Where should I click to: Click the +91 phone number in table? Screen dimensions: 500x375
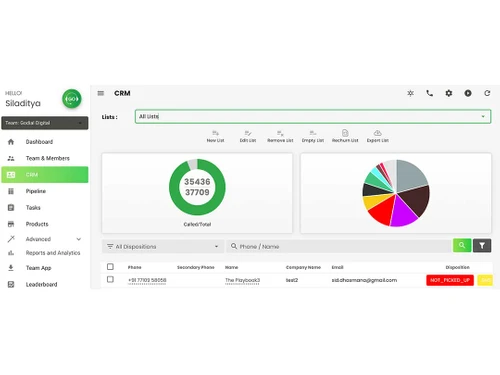pos(147,280)
